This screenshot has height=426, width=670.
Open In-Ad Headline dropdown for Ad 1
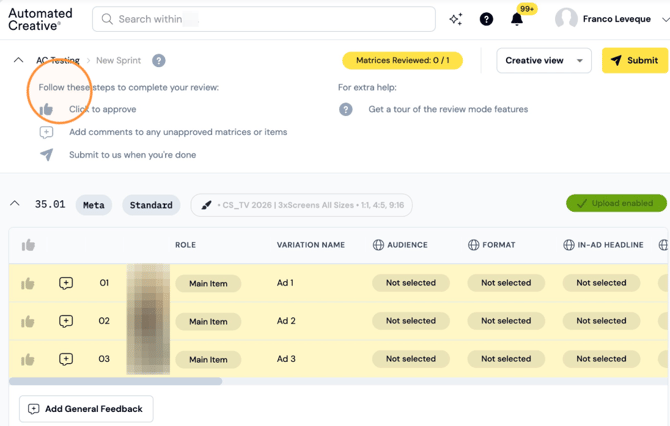tap(601, 283)
